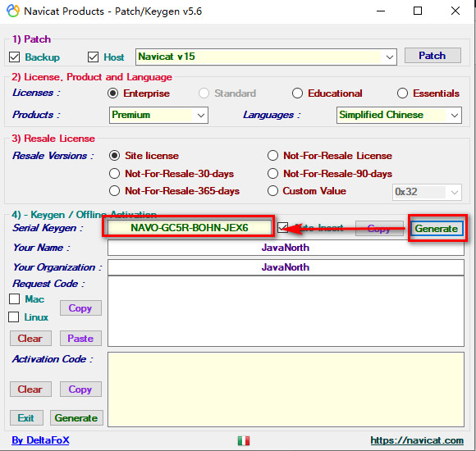This screenshot has height=451, width=476.
Task: Maximize the Patch/Keygen window
Action: click(x=418, y=11)
